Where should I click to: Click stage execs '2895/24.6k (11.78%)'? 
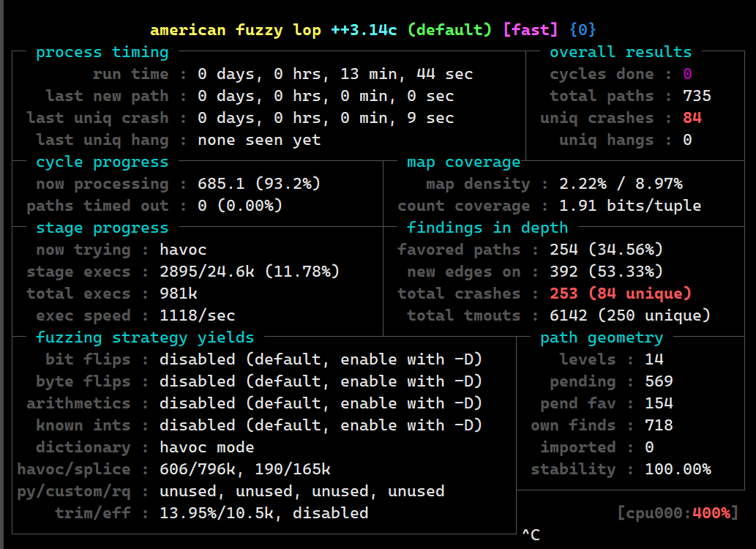click(250, 272)
